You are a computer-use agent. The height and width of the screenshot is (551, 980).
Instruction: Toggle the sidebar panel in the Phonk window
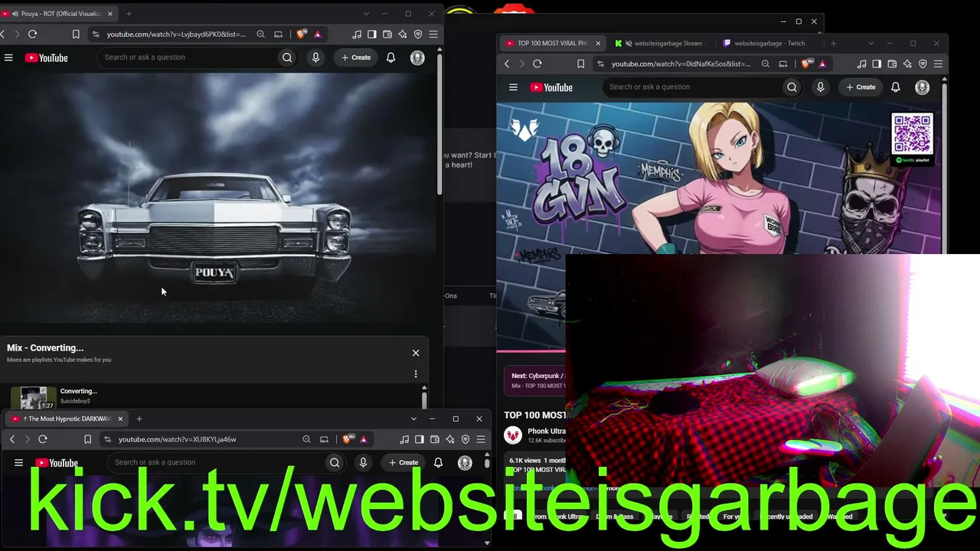(877, 64)
